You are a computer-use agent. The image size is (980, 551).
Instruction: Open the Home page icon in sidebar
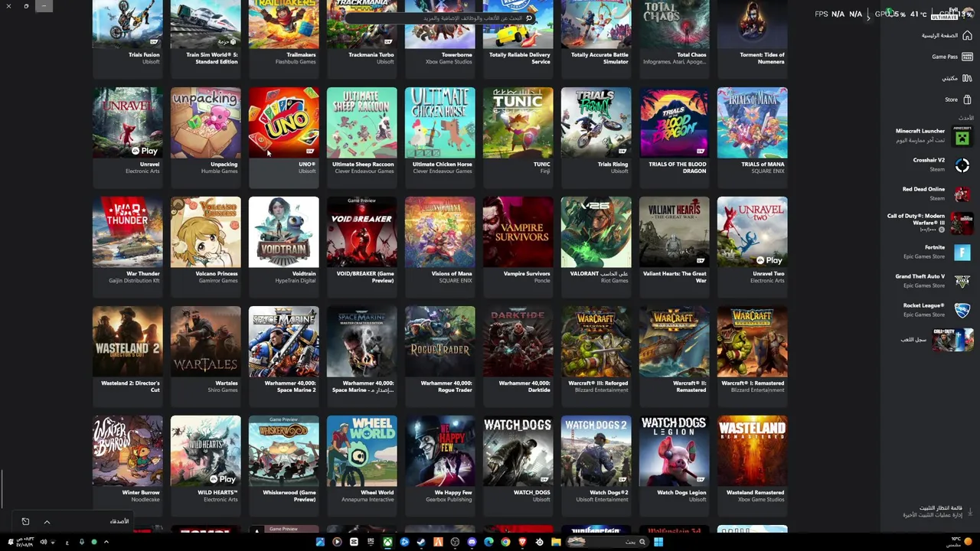pyautogui.click(x=967, y=35)
